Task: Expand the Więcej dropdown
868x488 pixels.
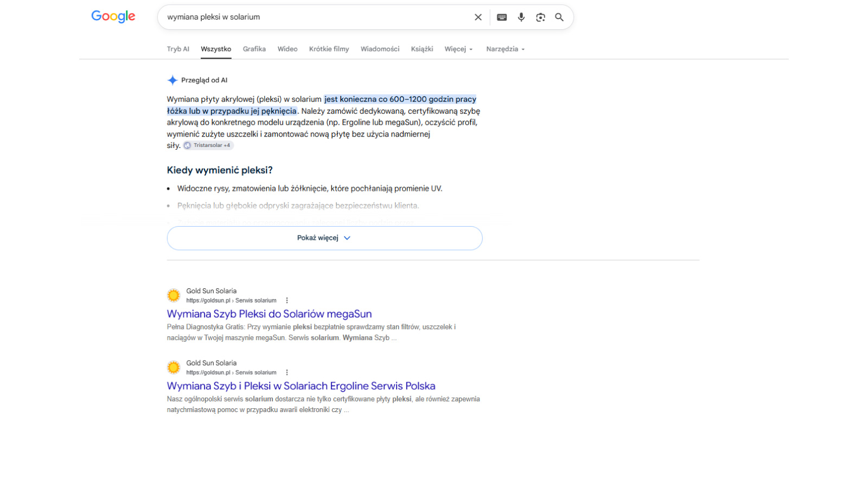Action: [458, 49]
